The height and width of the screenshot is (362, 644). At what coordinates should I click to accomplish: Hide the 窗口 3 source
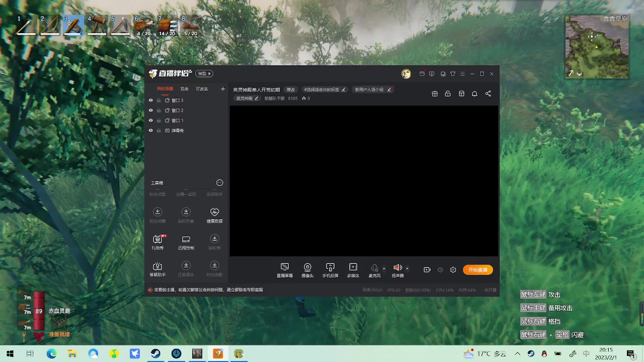(x=150, y=101)
